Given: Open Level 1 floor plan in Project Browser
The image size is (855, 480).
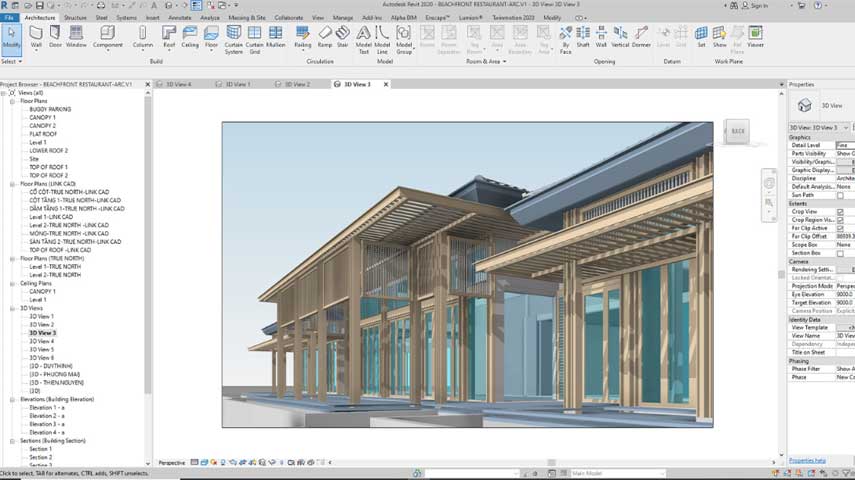Looking at the screenshot, I should (38, 142).
